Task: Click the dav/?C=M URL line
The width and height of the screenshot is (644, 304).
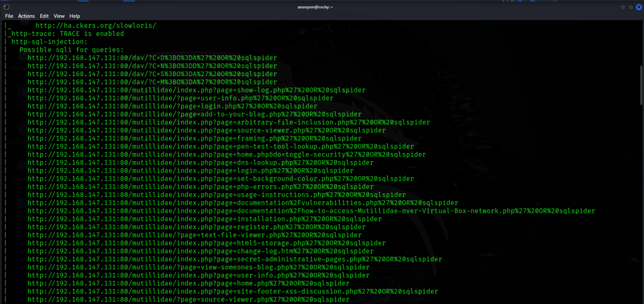Action: pos(152,82)
